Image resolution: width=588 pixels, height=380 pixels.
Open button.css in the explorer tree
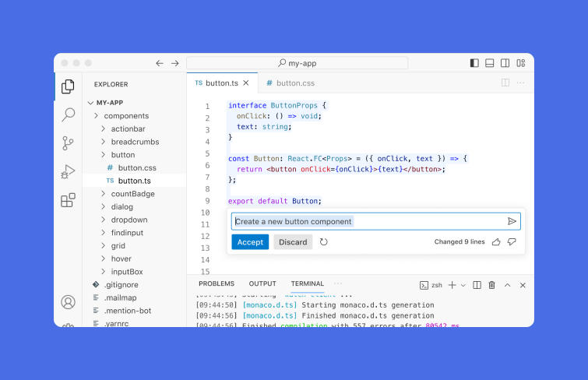pos(134,167)
